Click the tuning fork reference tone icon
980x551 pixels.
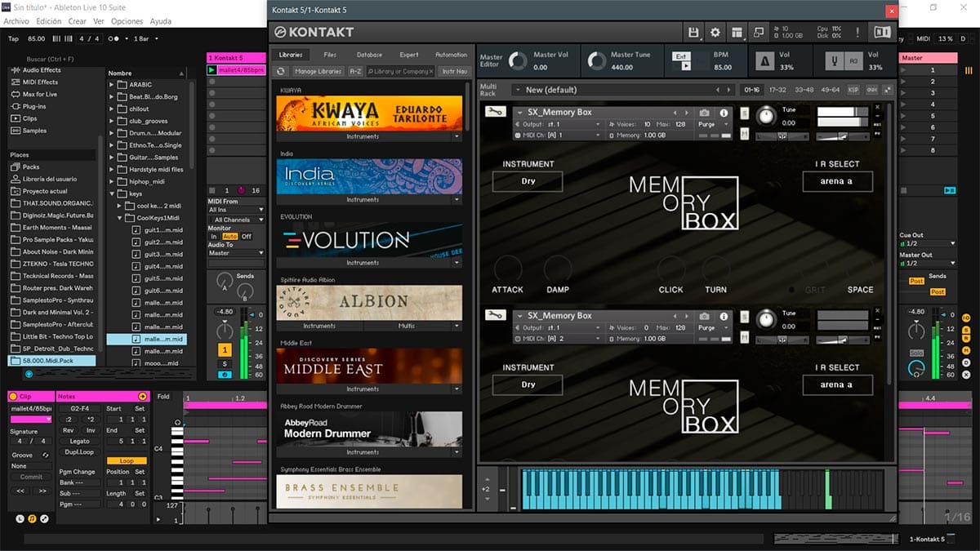click(x=834, y=61)
